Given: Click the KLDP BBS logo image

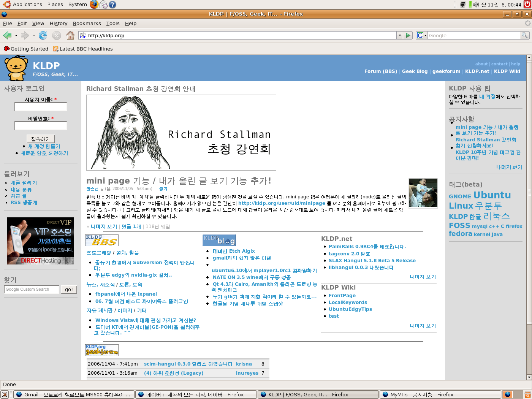Looking at the screenshot, I should pos(102,240).
